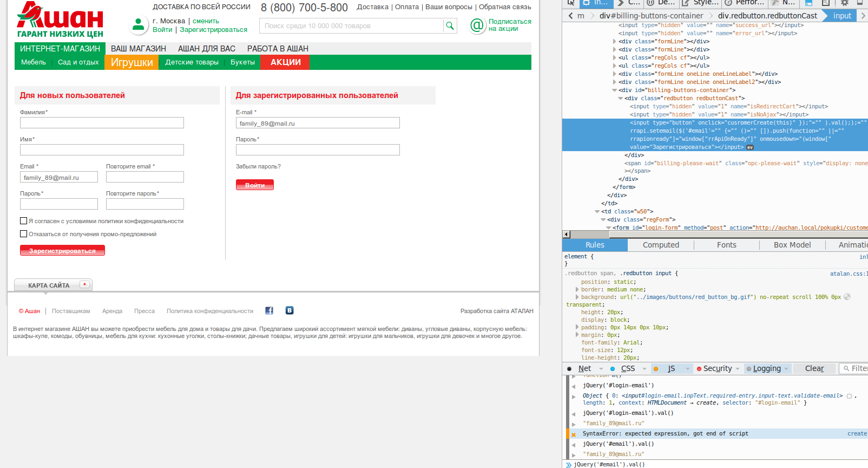The height and width of the screenshot is (468, 868).
Task: Click the login Пароль field
Action: click(318, 150)
